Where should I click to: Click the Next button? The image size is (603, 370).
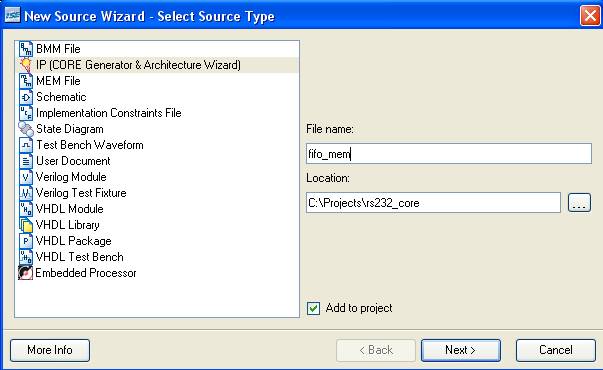461,350
